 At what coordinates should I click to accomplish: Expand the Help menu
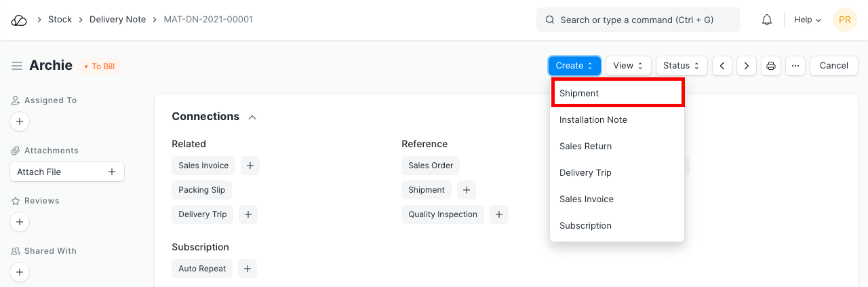tap(807, 20)
